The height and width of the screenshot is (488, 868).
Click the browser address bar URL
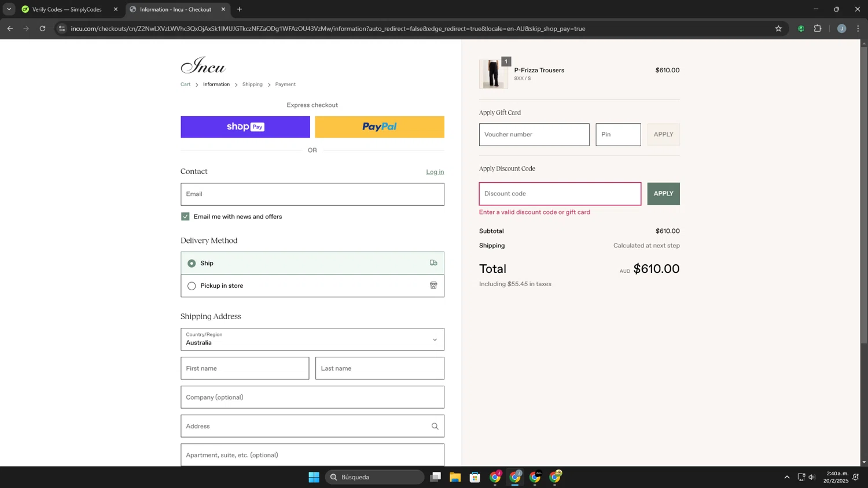point(328,28)
